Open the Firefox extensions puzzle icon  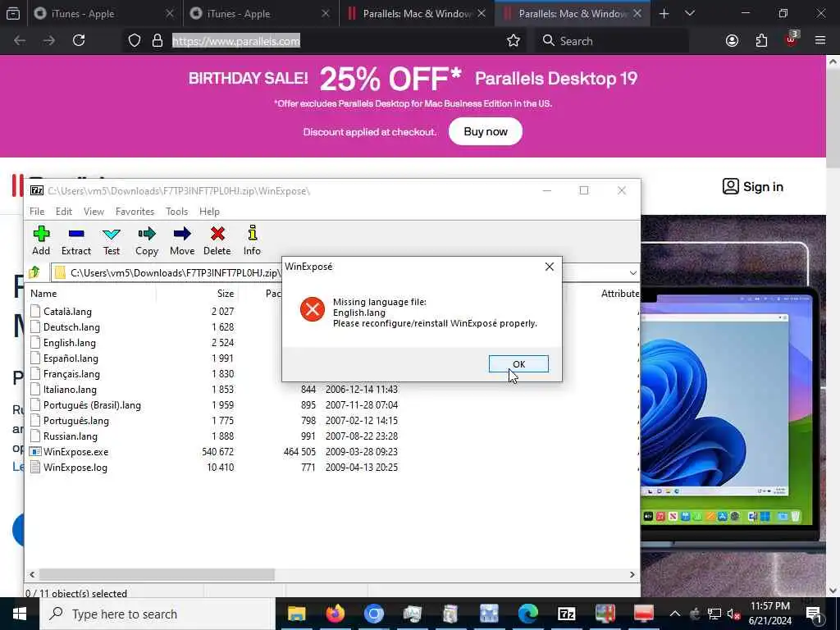[x=762, y=41]
